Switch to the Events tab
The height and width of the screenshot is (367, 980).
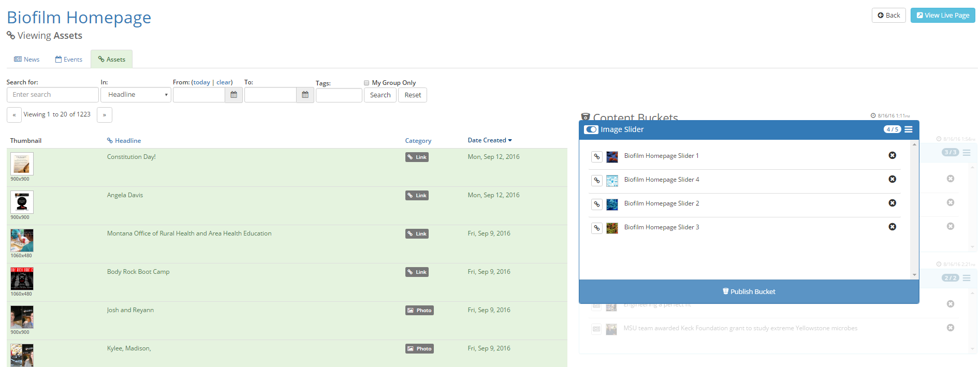click(x=69, y=60)
